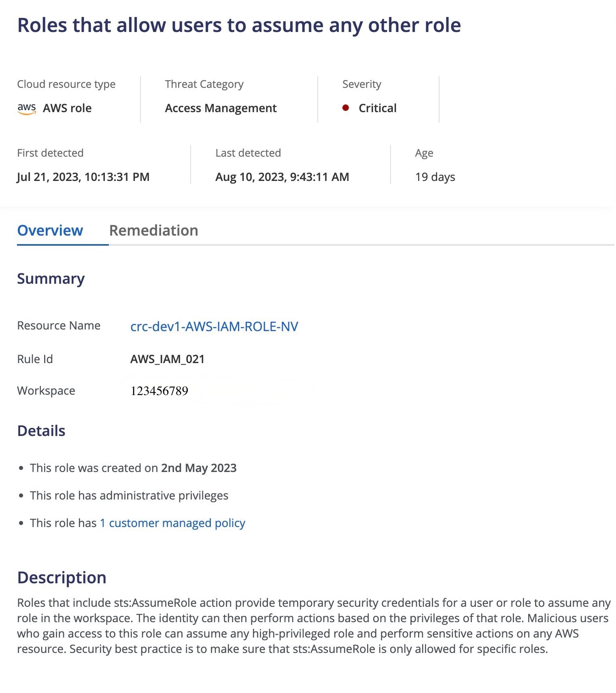Open the 1 customer managed policy link
The height and width of the screenshot is (693, 616).
(x=172, y=523)
